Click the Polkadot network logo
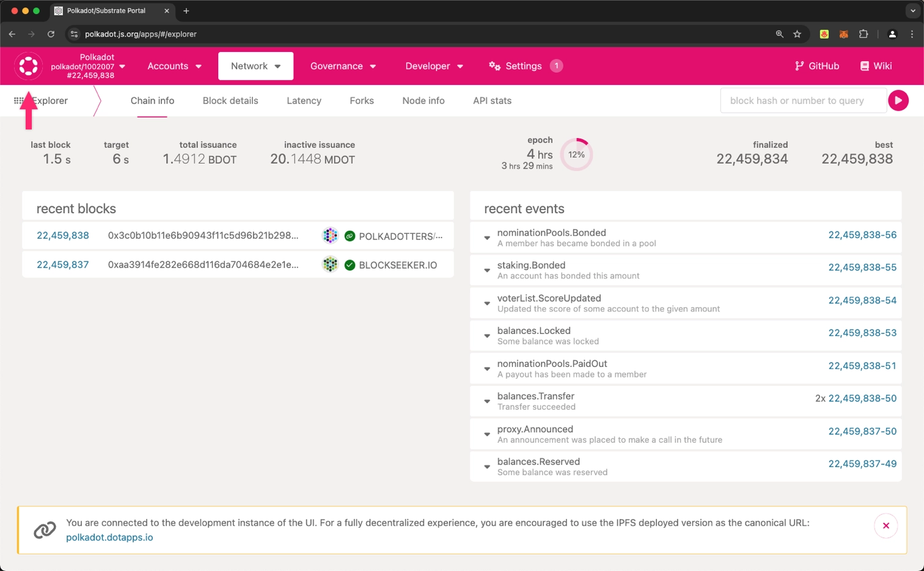The height and width of the screenshot is (571, 924). coord(28,66)
